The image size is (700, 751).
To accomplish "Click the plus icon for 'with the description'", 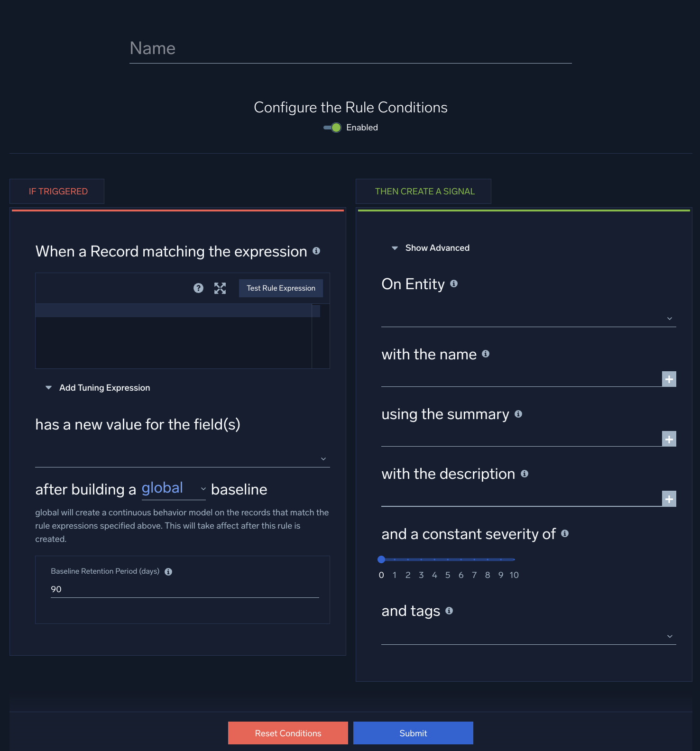I will pos(669,499).
